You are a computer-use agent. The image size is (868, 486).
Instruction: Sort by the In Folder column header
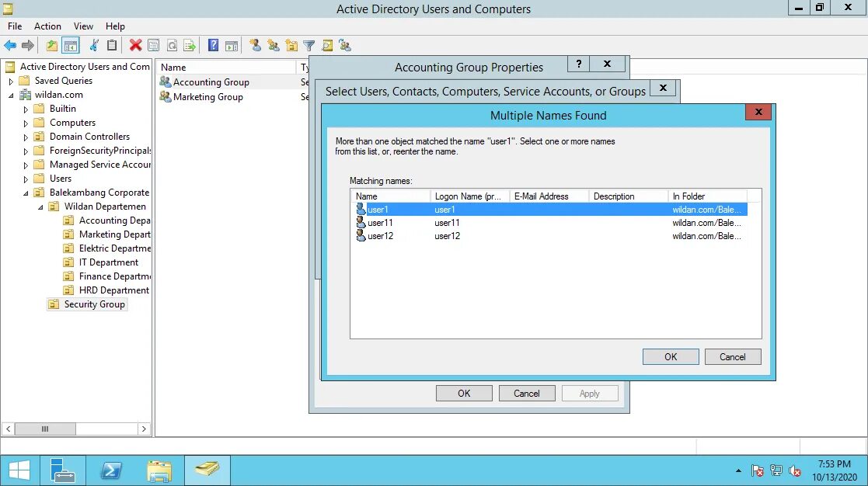(x=707, y=196)
